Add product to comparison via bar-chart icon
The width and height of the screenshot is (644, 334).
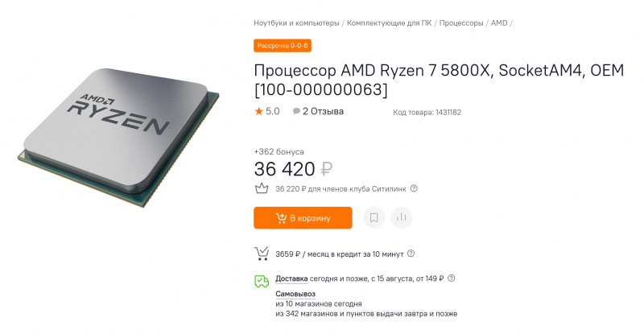pyautogui.click(x=401, y=217)
